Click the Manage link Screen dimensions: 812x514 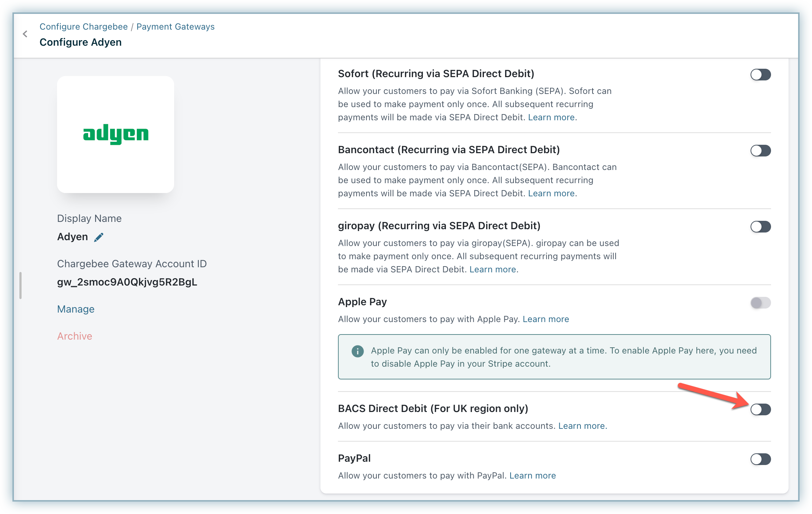coord(76,309)
